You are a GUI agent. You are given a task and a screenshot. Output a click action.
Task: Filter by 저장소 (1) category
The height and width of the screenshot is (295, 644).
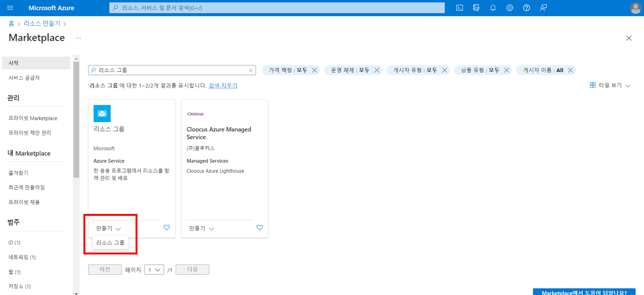(x=19, y=286)
